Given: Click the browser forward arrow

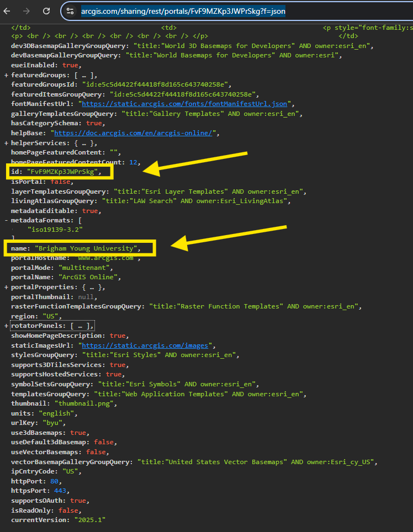Looking at the screenshot, I should [x=26, y=11].
